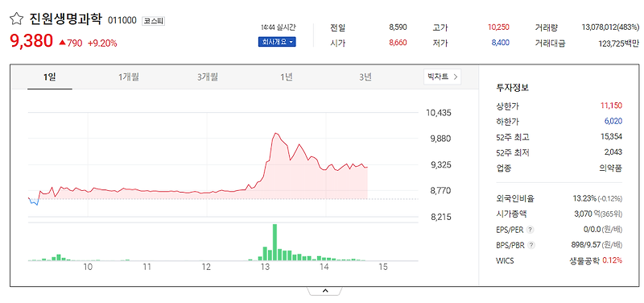Click the BPS/PBR help question icon
Viewport: 644px width, 303px height.
pyautogui.click(x=531, y=245)
